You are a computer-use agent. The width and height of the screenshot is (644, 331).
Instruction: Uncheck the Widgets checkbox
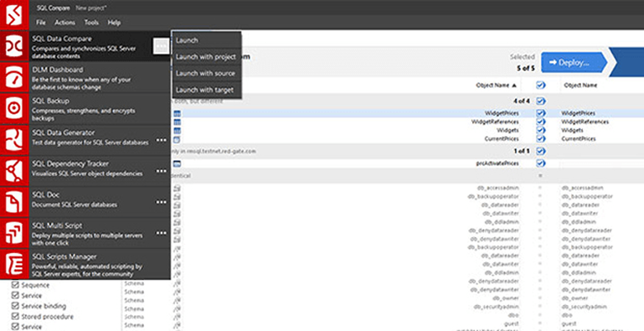(x=540, y=131)
